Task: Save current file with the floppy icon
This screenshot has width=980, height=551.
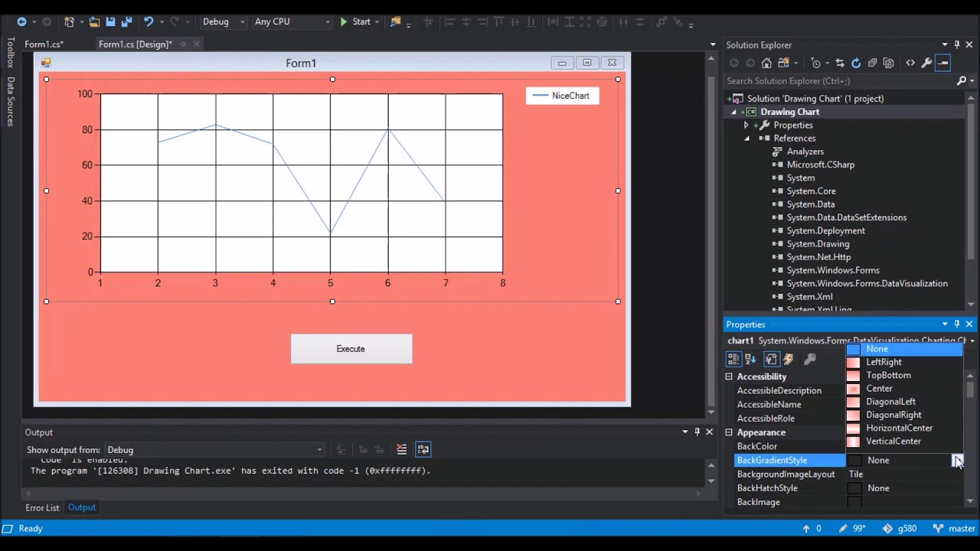Action: 110,21
